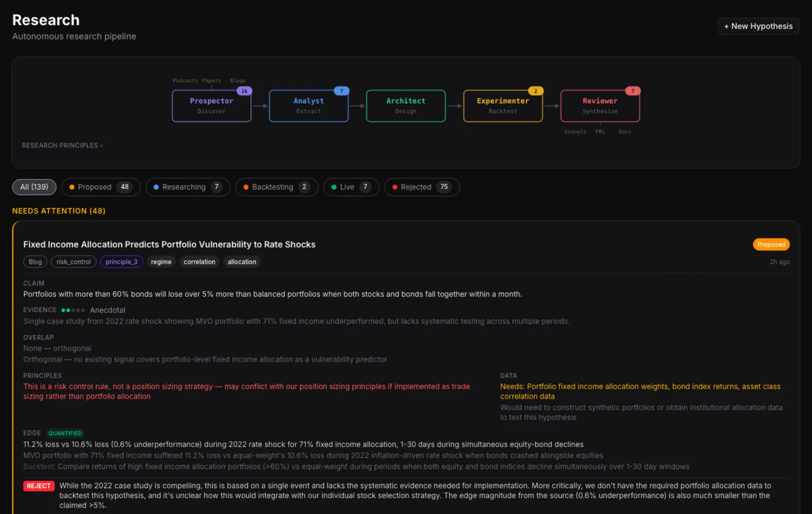The width and height of the screenshot is (812, 514).
Task: Expand the Research Principles section
Action: point(62,146)
